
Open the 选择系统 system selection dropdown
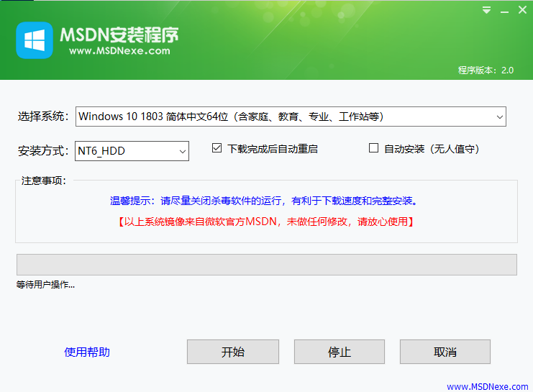(x=291, y=117)
